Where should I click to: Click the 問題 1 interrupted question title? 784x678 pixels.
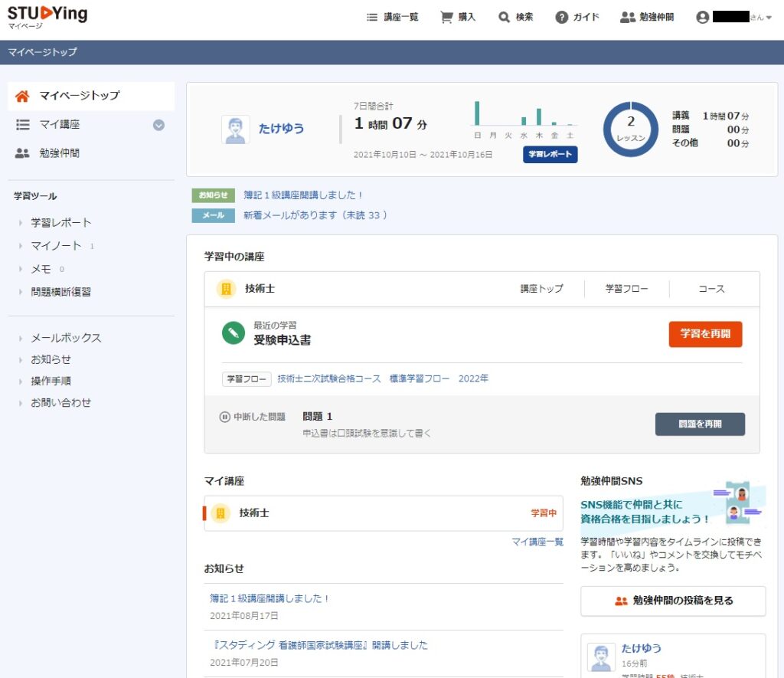[318, 416]
